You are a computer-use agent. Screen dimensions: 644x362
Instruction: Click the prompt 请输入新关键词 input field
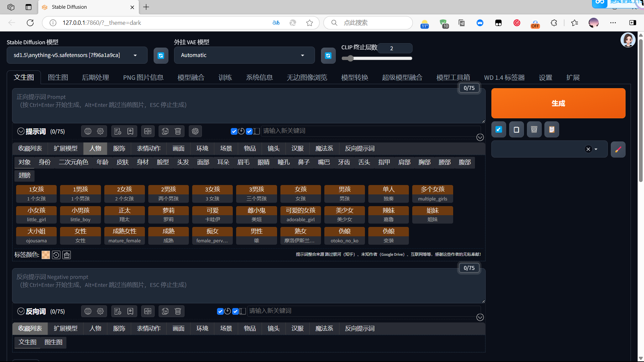pos(371,131)
